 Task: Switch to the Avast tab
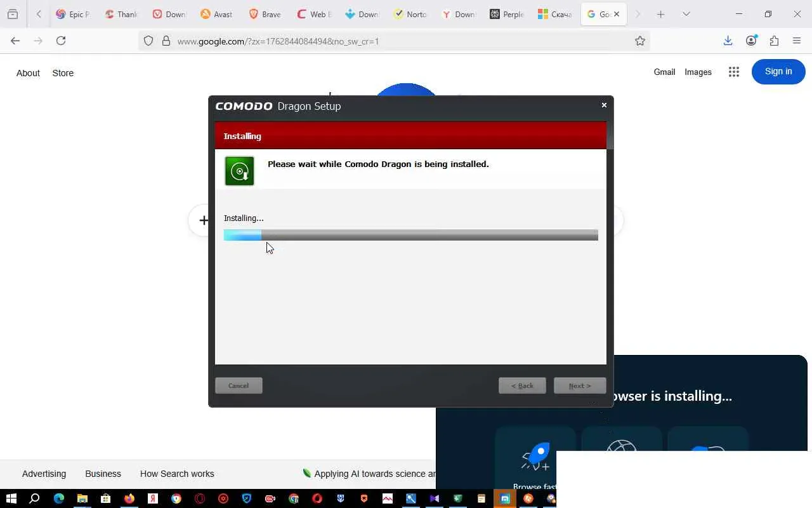tap(216, 14)
